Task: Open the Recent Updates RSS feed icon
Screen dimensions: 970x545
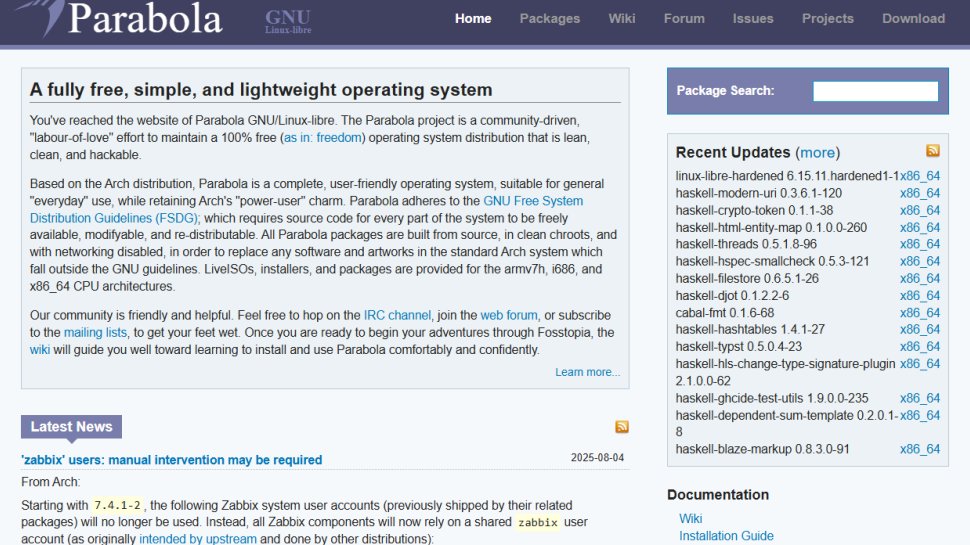Action: (933, 150)
